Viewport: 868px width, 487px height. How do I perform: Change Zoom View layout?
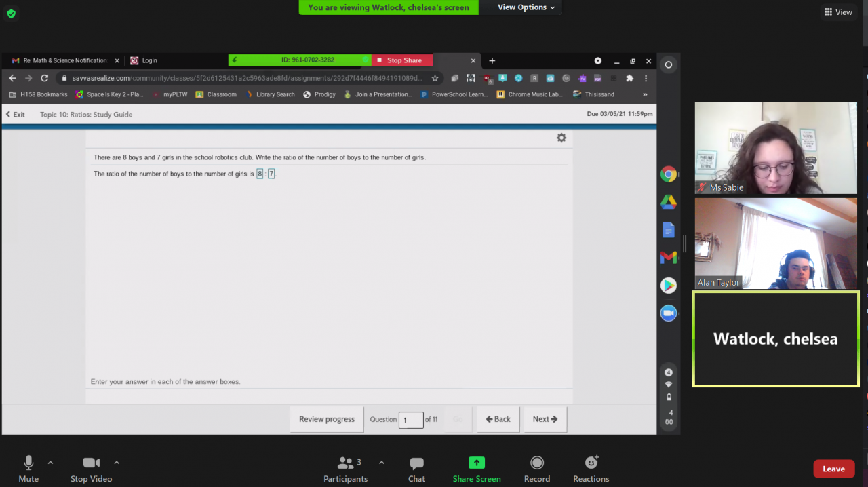[838, 12]
